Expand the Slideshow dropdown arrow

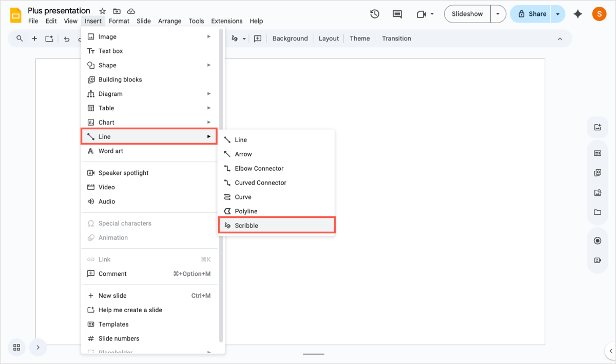498,14
